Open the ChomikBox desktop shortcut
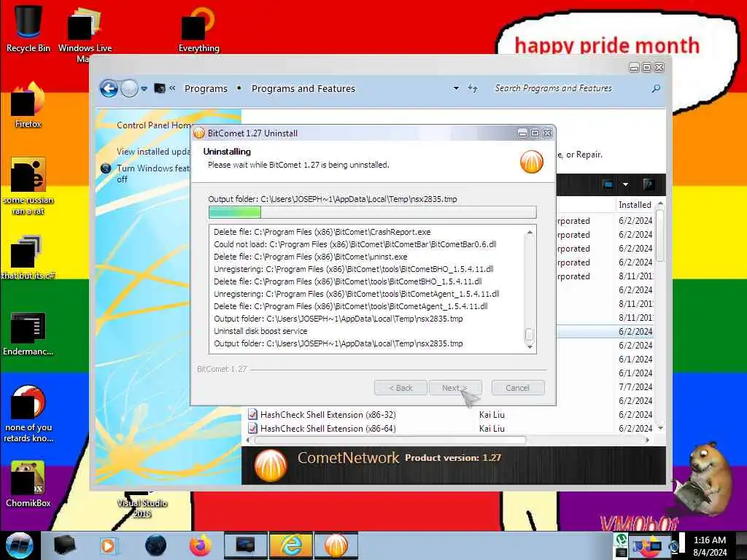Screen dimensions: 747x560 tap(28, 483)
